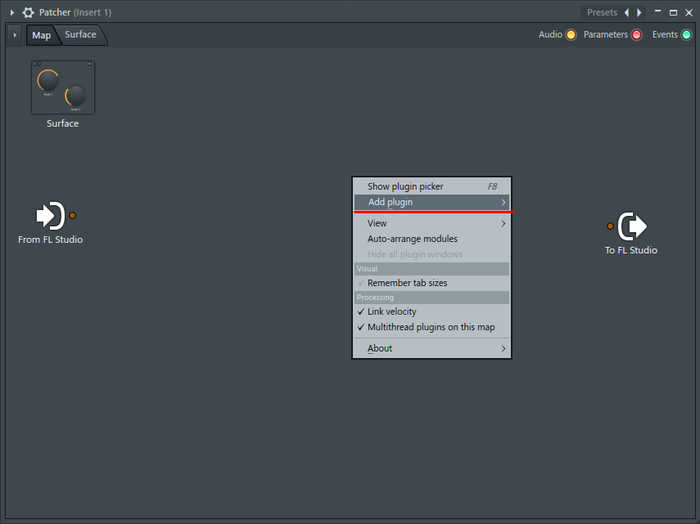Expand the toolbar arrow left of Map tab
The image size is (700, 524).
(x=15, y=35)
